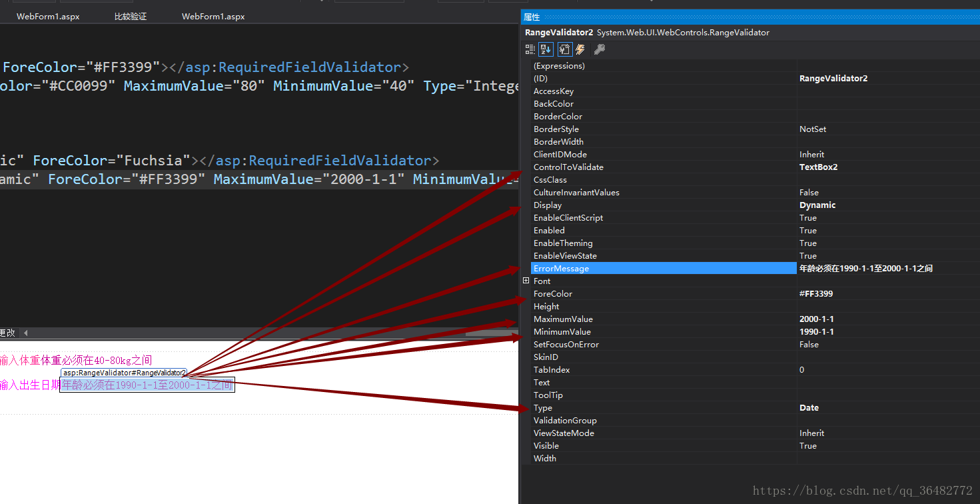Viewport: 980px width, 504px height.
Task: Open the Display Dynamic value
Action: pyautogui.click(x=817, y=205)
